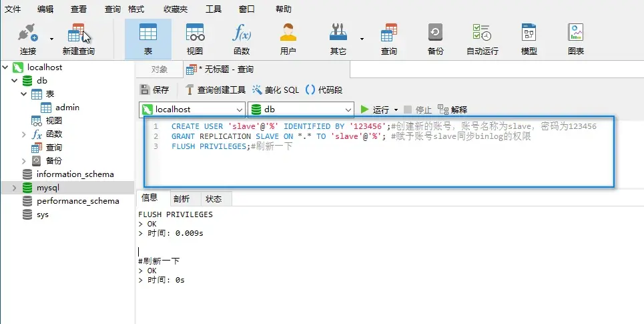Open the 窗口 menu

[x=246, y=9]
